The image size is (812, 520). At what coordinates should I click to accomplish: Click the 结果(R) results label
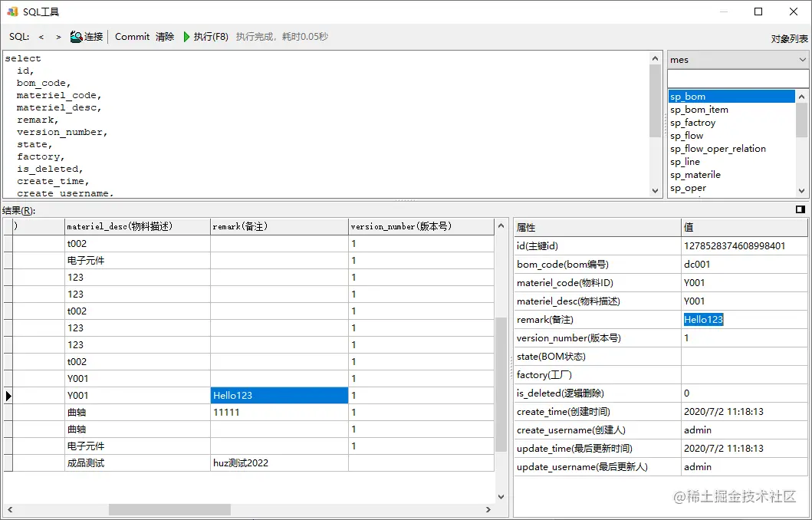point(18,211)
